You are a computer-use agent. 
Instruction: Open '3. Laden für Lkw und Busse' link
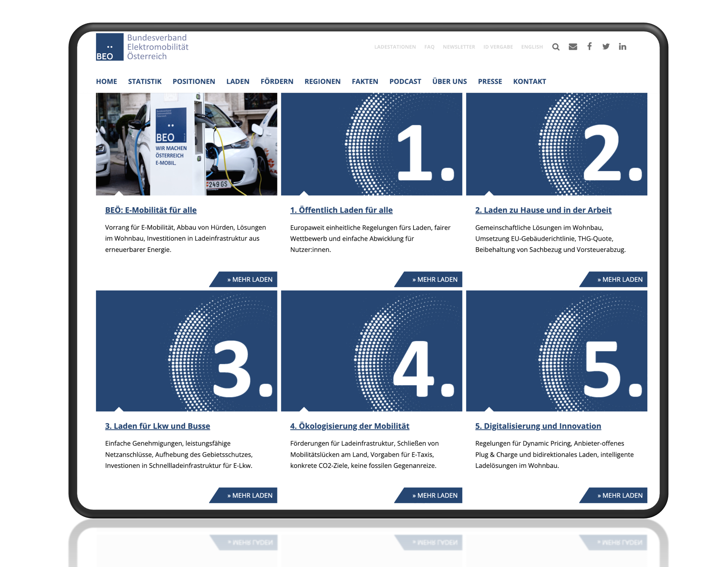(x=157, y=426)
